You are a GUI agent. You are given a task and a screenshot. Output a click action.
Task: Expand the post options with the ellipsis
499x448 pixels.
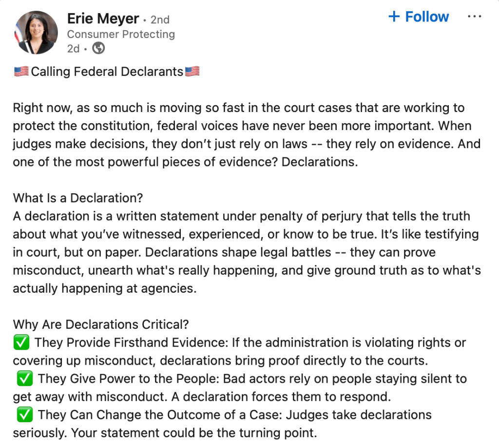[475, 16]
